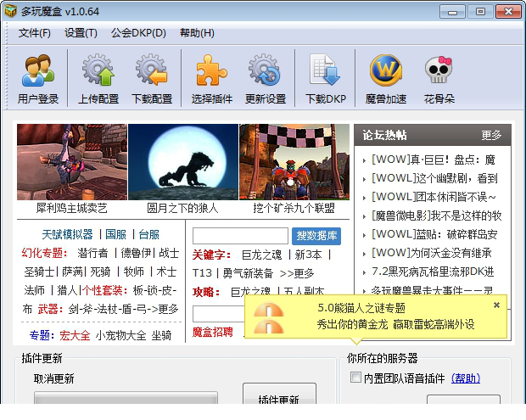Open forum post 真·巨巨！盘点

pos(433,160)
